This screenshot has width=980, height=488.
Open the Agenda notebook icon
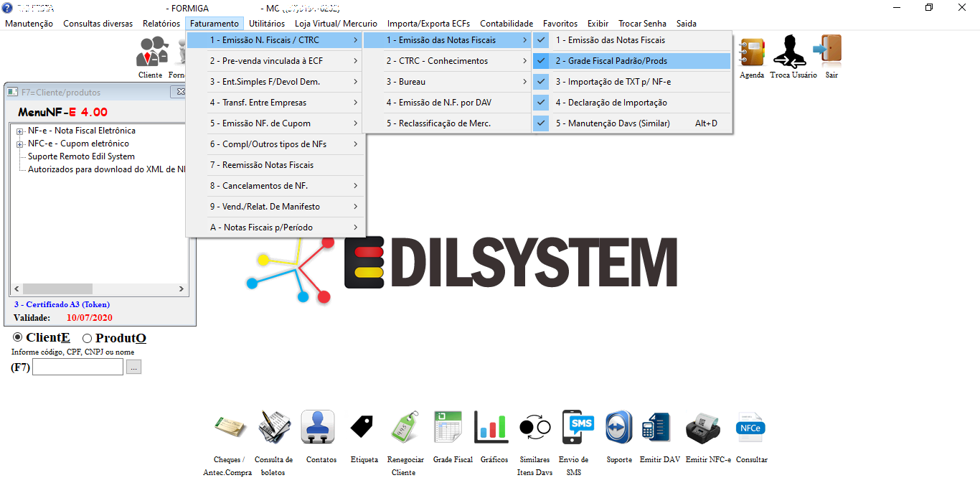coord(752,52)
